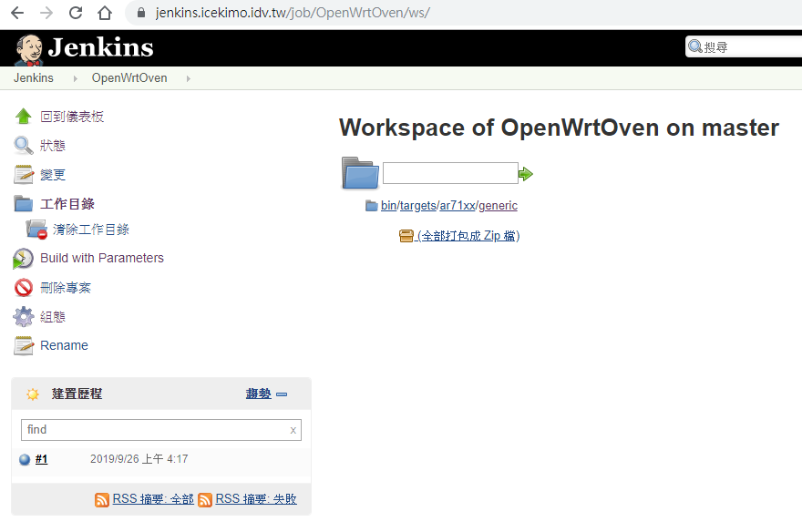
Task: Open the 趨勢 trend link
Action: pyautogui.click(x=258, y=394)
